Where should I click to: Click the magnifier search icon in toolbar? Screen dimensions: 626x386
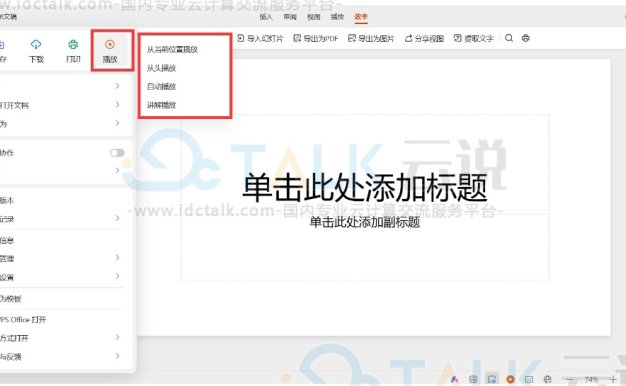pos(509,38)
